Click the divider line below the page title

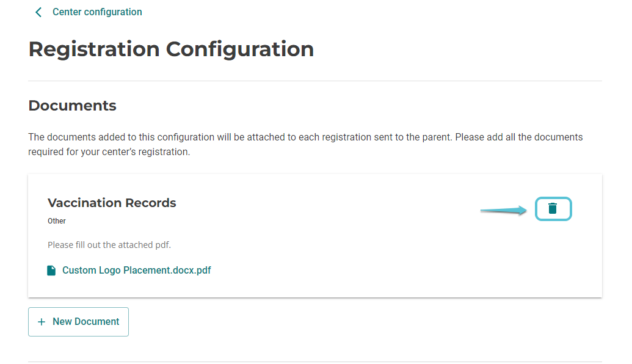(315, 81)
